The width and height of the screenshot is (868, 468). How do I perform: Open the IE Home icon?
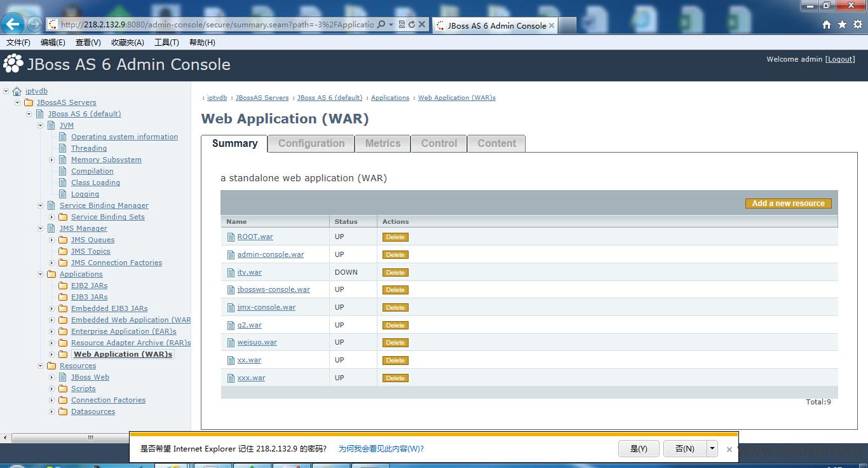point(827,25)
